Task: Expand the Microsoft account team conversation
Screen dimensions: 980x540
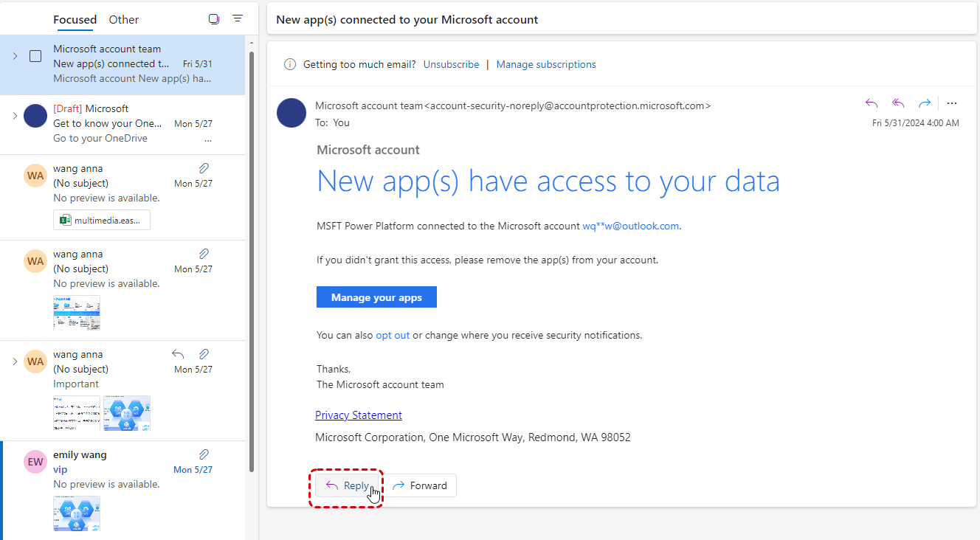Action: [15, 56]
